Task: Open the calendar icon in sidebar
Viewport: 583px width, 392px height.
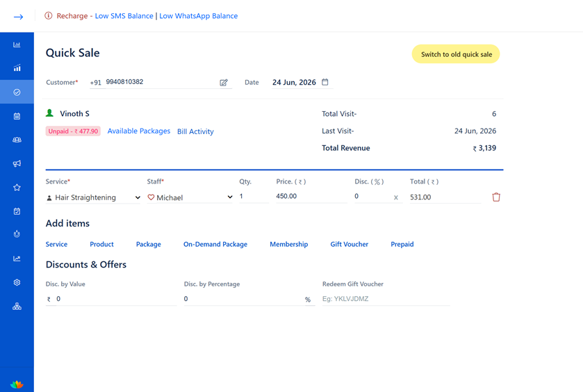Action: point(17,116)
